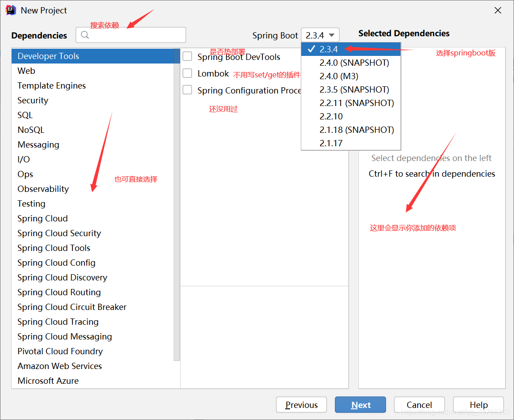Pick version 2.4.0 (SNAPSHOT)
The height and width of the screenshot is (420, 514).
click(351, 63)
